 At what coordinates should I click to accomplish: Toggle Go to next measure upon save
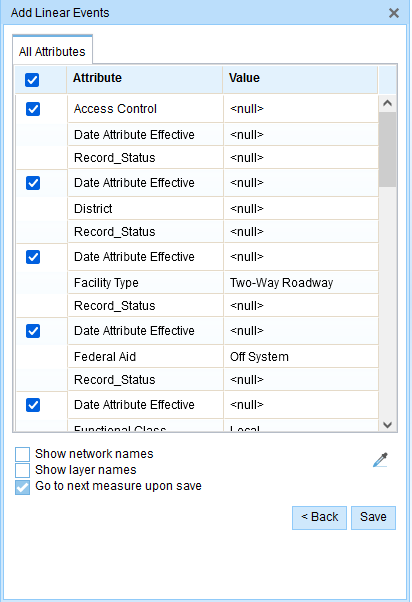click(x=22, y=486)
